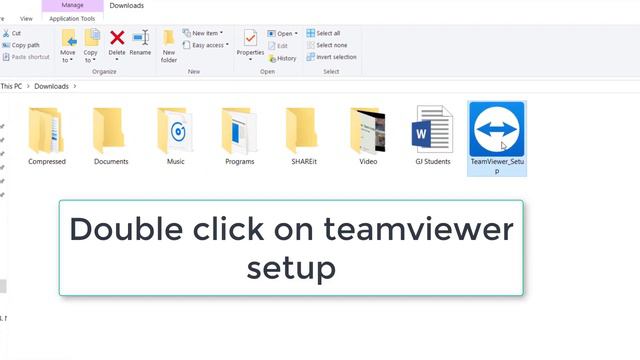
Task: Select the Compressed folder
Action: (47, 136)
